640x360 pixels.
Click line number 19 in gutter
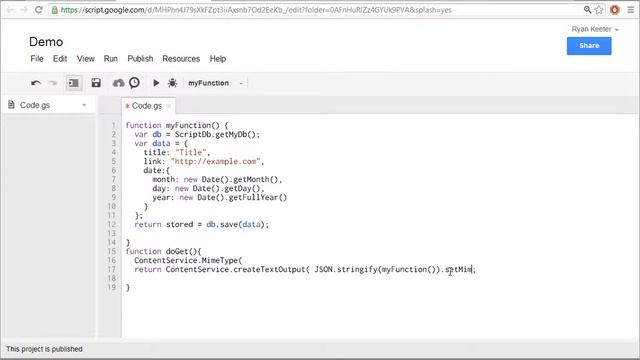tap(112, 287)
